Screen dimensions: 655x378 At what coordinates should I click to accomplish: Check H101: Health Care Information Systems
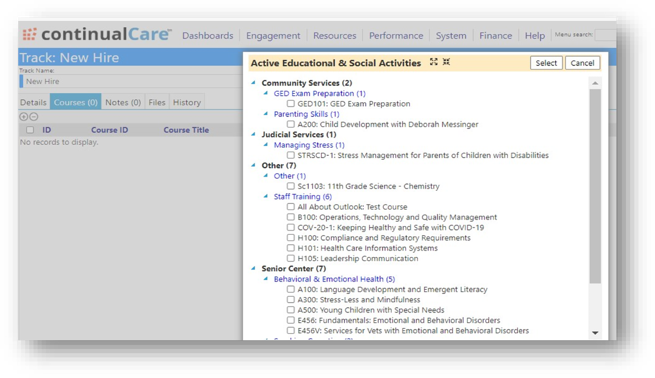click(291, 248)
